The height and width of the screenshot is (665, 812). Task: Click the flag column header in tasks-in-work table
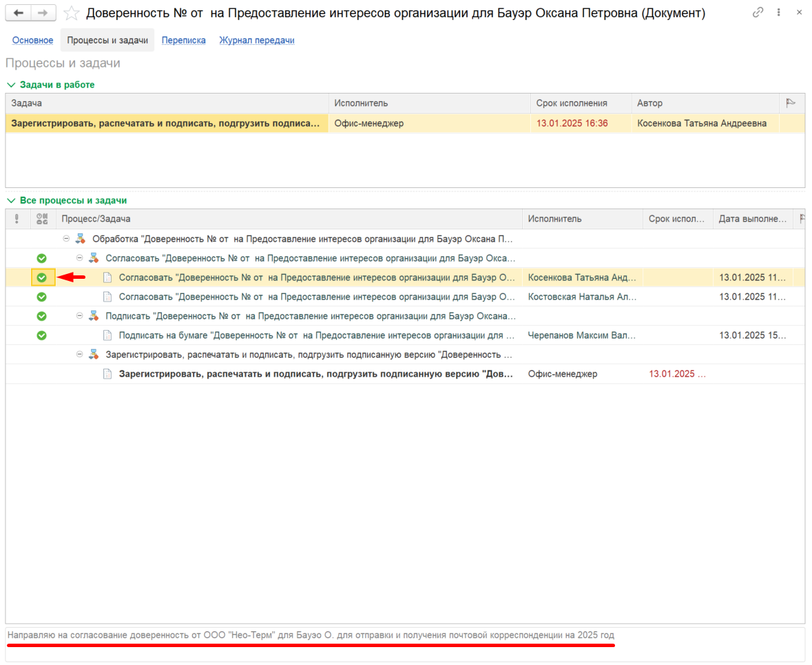pos(791,103)
